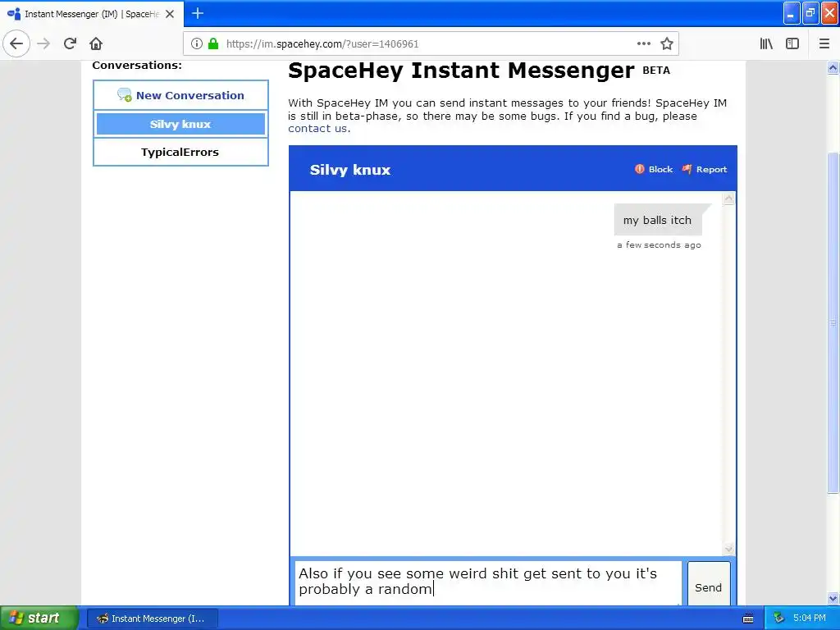Reload the page with the refresh icon
The image size is (840, 630).
click(x=70, y=44)
